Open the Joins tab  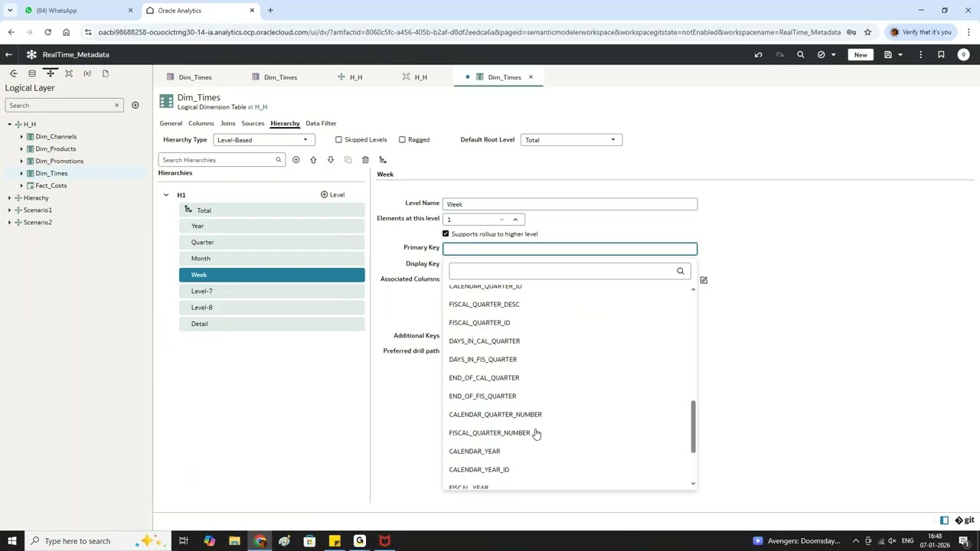coord(227,123)
